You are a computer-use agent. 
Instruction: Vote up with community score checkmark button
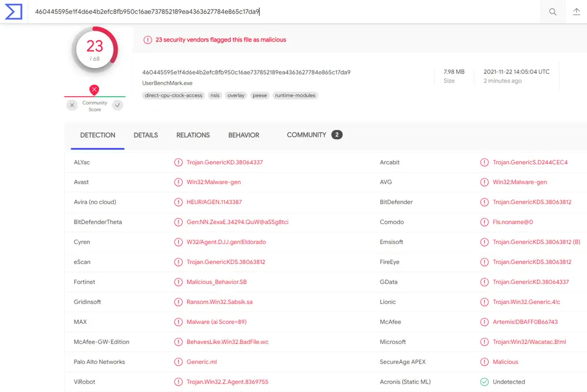coord(118,105)
